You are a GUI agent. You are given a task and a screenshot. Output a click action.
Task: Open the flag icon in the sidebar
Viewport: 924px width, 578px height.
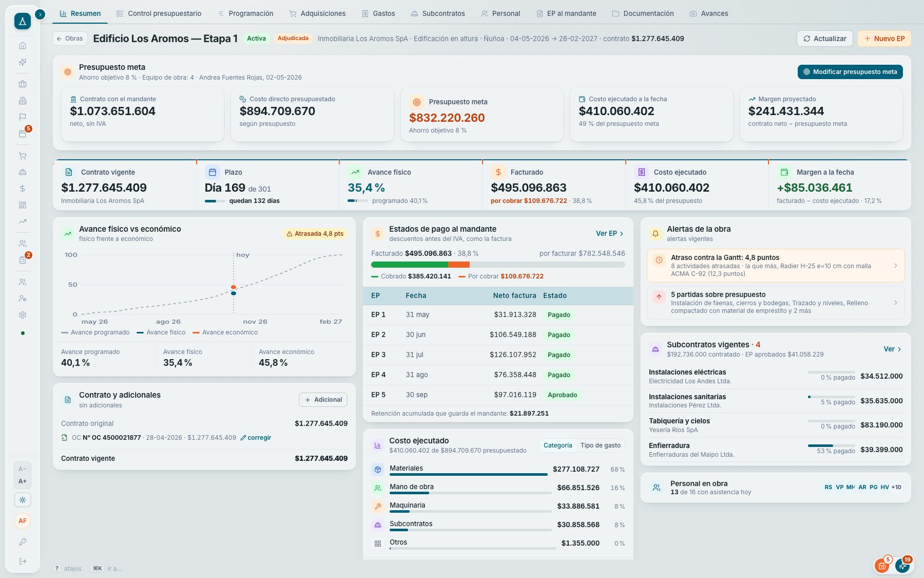pyautogui.click(x=23, y=117)
